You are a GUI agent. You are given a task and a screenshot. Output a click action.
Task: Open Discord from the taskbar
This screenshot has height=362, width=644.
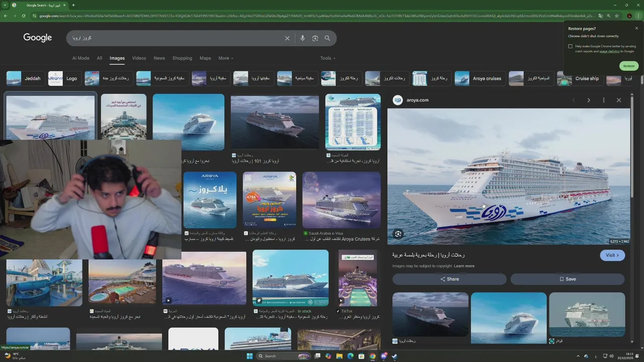(x=383, y=356)
